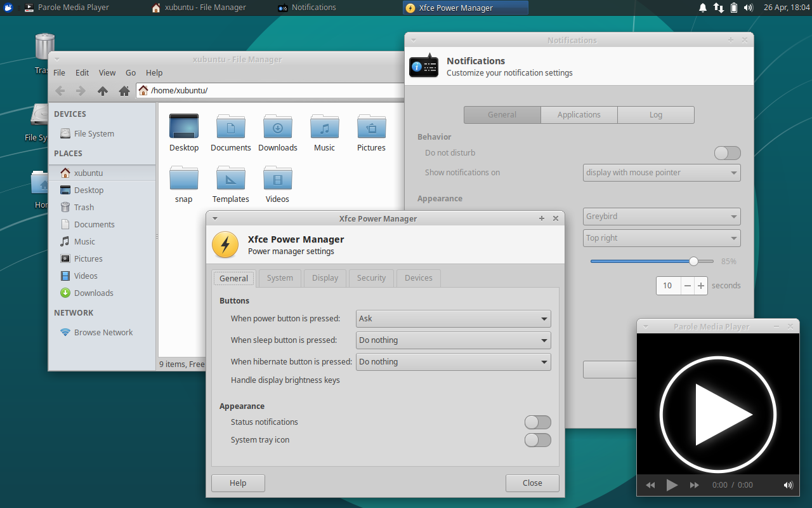The height and width of the screenshot is (508, 812).
Task: Open the Music folder in file manager
Action: point(324,130)
